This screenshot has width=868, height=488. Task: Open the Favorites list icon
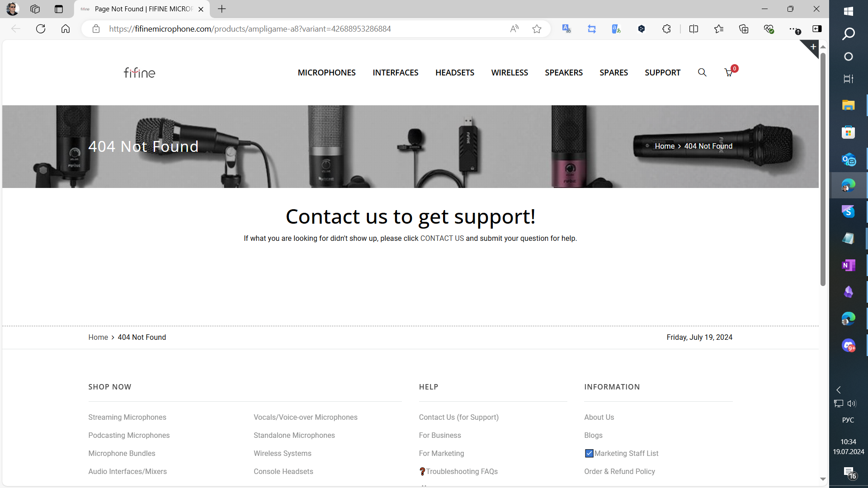[719, 29]
